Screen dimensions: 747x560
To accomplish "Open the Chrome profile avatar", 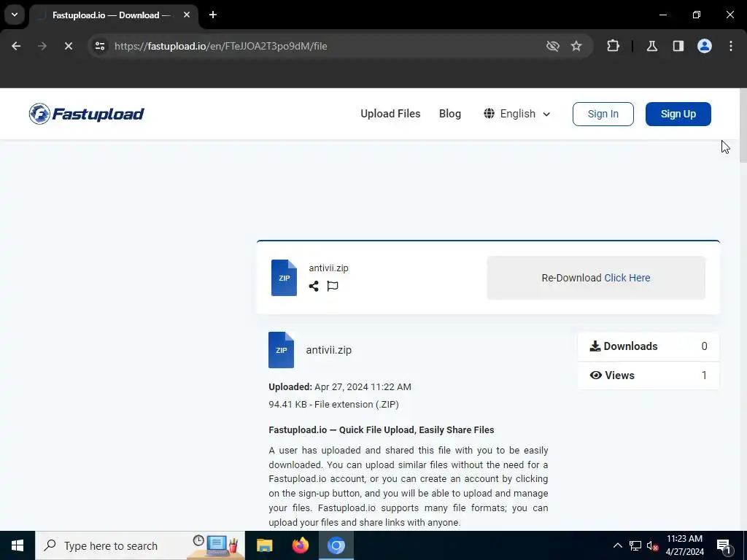I will (x=705, y=46).
